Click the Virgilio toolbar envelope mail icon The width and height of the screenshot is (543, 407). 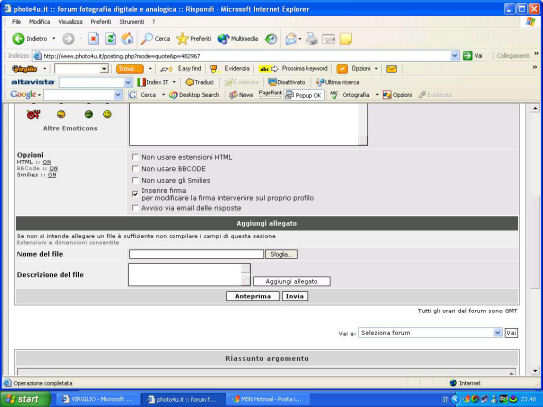point(391,69)
